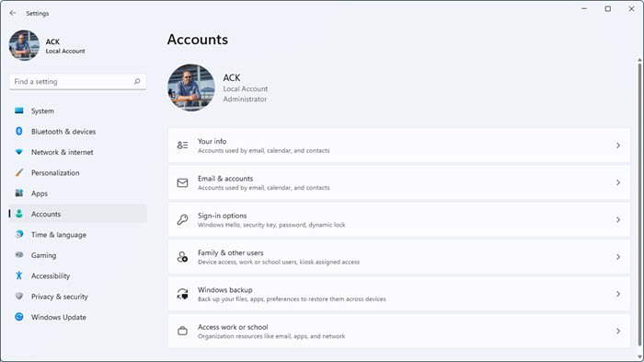644x362 pixels.
Task: Open the Family & other users row title
Action: click(230, 252)
